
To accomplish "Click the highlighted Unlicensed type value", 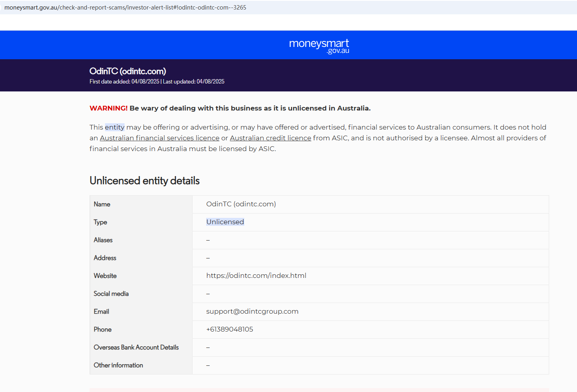I will click(x=225, y=222).
